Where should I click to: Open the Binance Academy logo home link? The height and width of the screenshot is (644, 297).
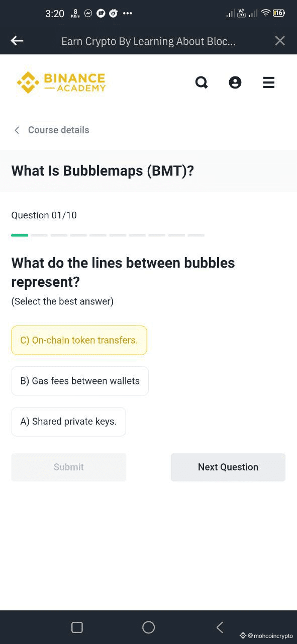coord(61,83)
